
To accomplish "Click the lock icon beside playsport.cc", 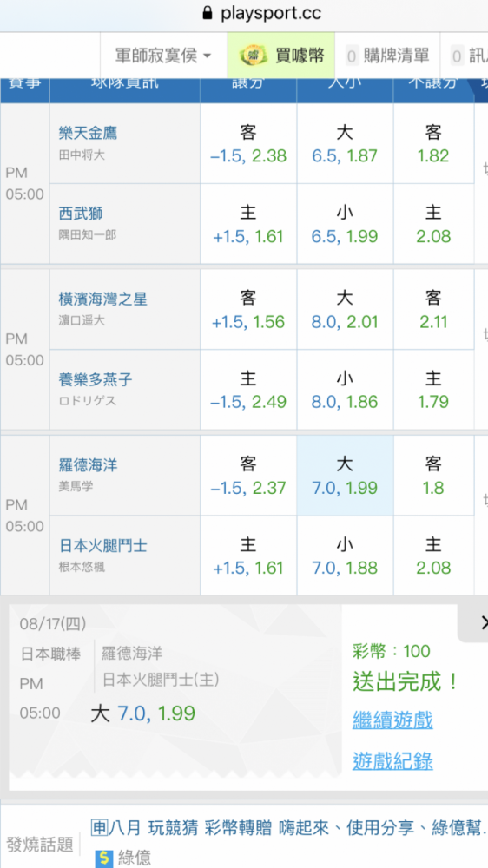I will 208,13.
